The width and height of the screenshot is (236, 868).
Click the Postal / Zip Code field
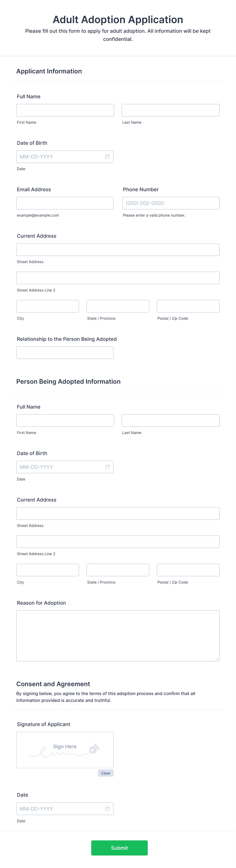coord(188,306)
